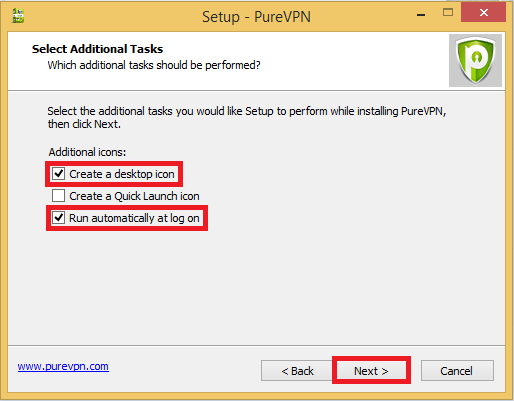
Task: Click the 'Run automatically at log on' label text
Action: [134, 218]
